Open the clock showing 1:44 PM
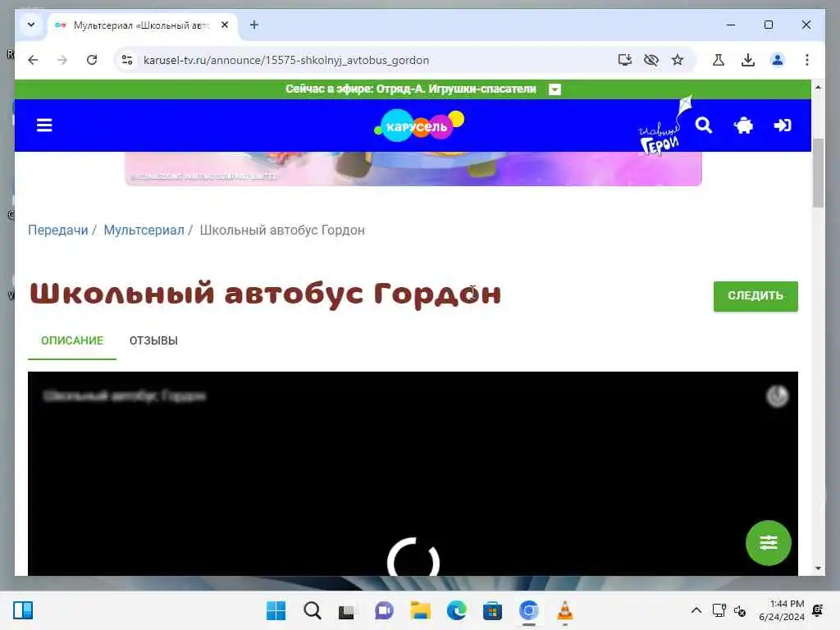 tap(782, 610)
